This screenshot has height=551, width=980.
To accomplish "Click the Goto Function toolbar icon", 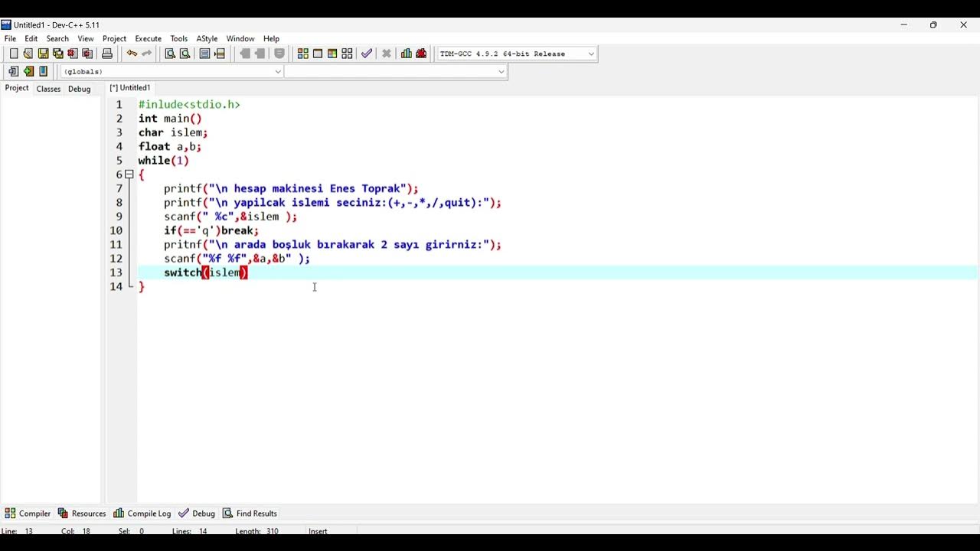I will coord(204,54).
